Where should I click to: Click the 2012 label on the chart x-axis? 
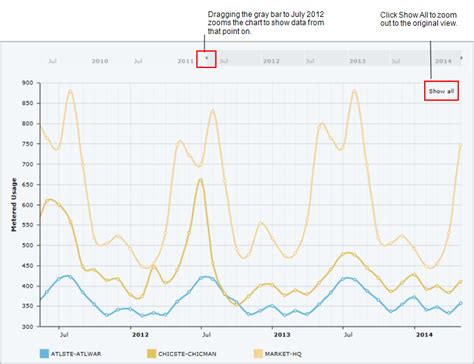point(140,334)
